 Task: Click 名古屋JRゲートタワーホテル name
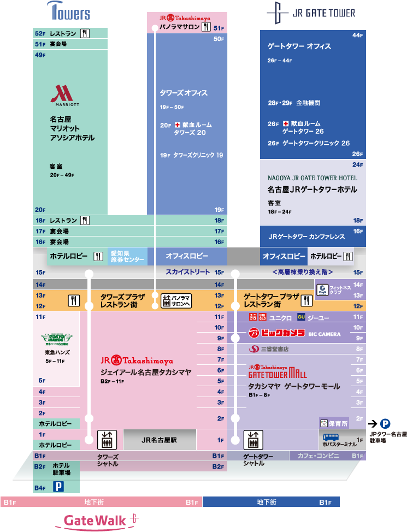(312, 190)
